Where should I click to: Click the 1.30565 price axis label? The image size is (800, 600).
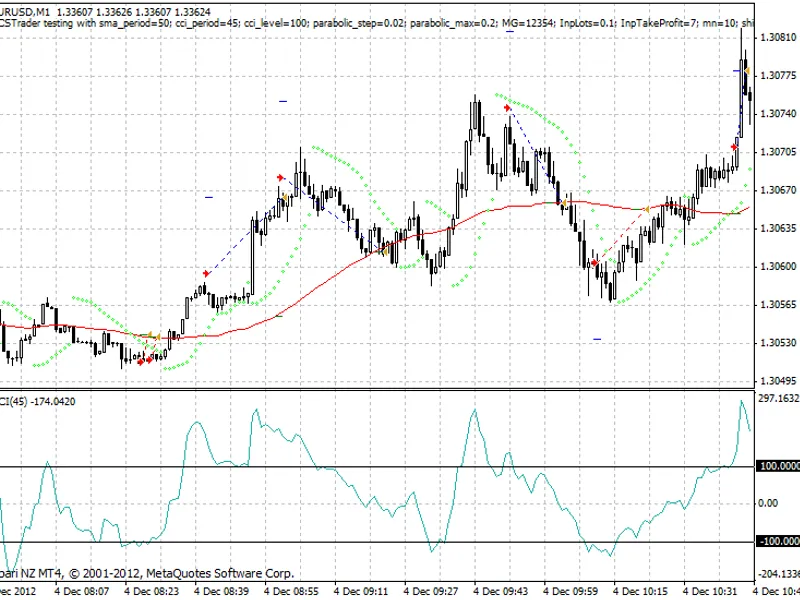[x=778, y=305]
